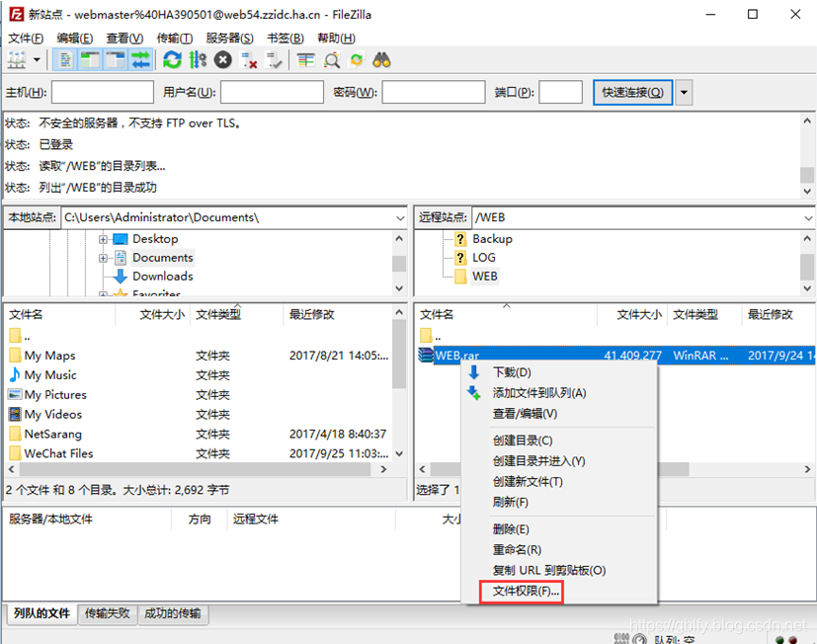This screenshot has width=817, height=644.
Task: Refresh the file and folder lists
Action: (x=172, y=60)
